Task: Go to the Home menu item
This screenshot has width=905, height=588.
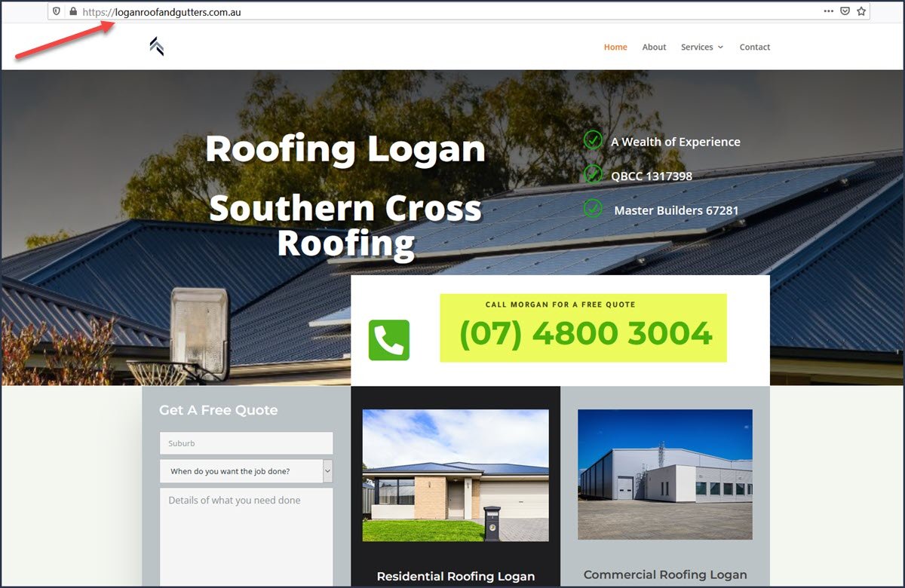Action: (615, 47)
